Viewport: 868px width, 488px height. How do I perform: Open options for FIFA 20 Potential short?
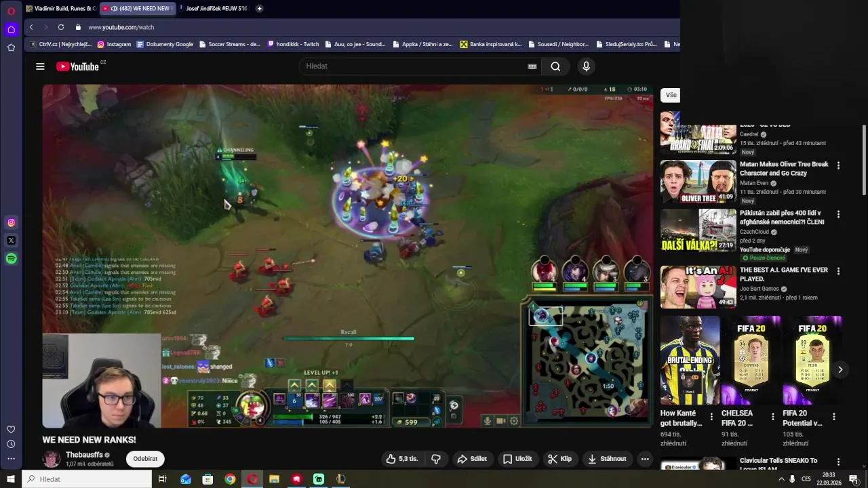point(834,416)
